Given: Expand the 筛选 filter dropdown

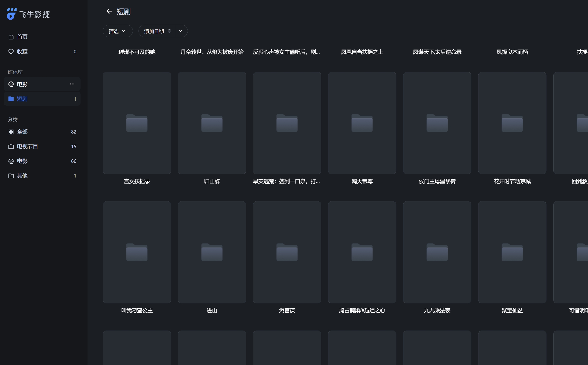Looking at the screenshot, I should 117,31.
